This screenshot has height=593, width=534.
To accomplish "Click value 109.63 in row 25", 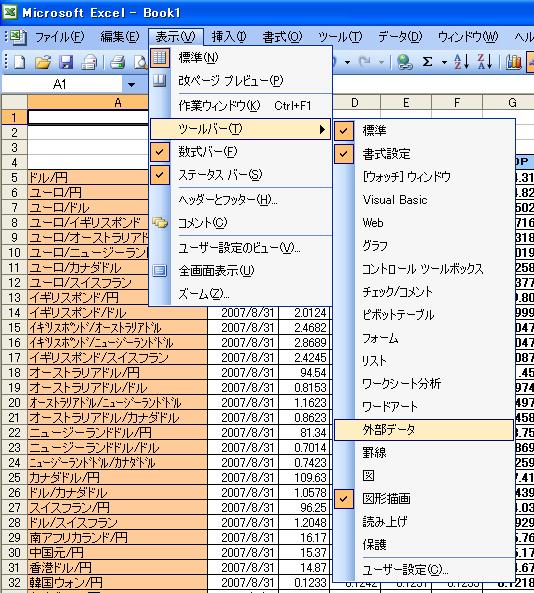I will click(305, 477).
